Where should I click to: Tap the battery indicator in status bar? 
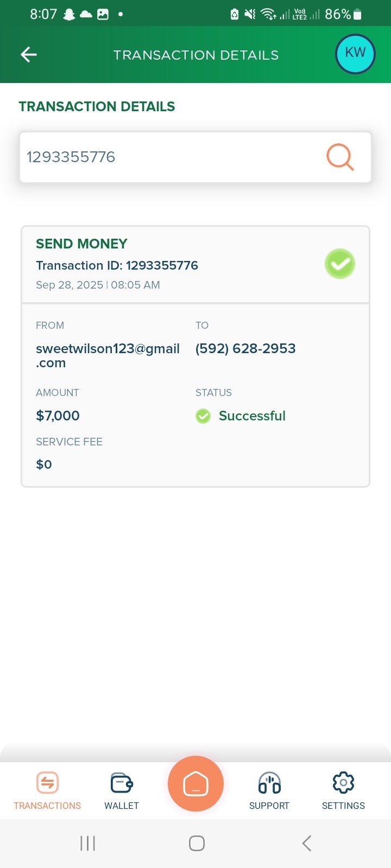[357, 15]
